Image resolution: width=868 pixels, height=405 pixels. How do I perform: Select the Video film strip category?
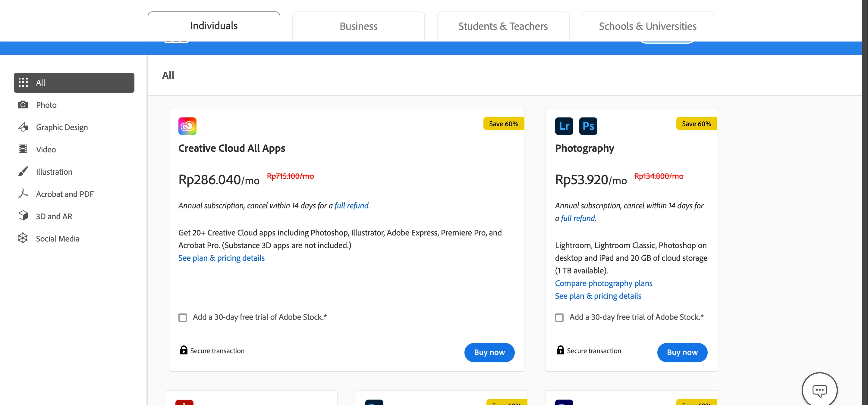tap(46, 149)
